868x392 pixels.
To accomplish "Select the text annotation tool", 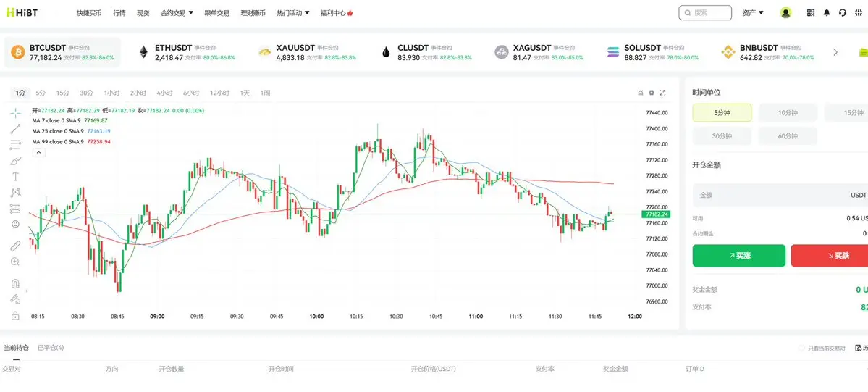I will [15, 176].
